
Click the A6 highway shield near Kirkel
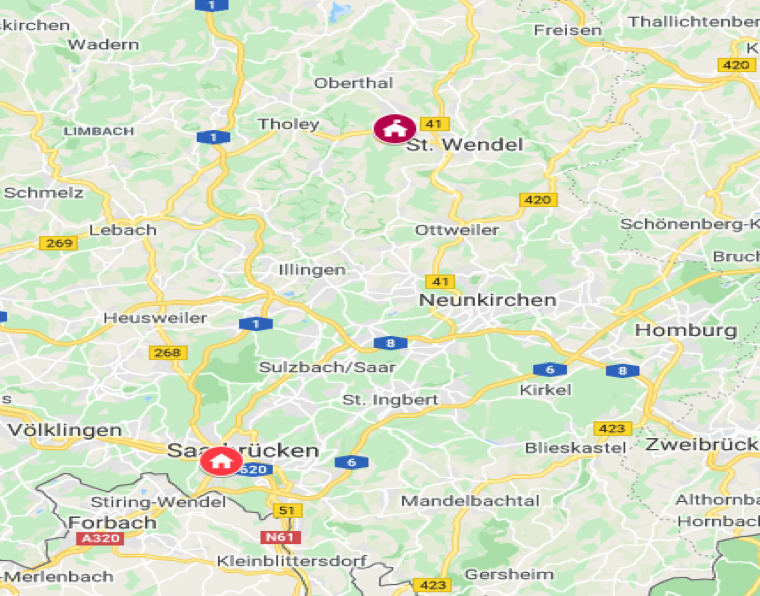pos(550,370)
